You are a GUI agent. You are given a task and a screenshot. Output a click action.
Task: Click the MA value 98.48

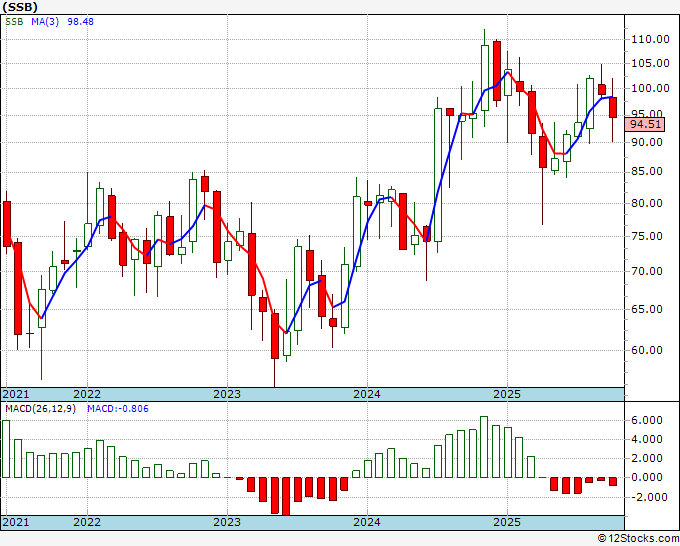80,22
